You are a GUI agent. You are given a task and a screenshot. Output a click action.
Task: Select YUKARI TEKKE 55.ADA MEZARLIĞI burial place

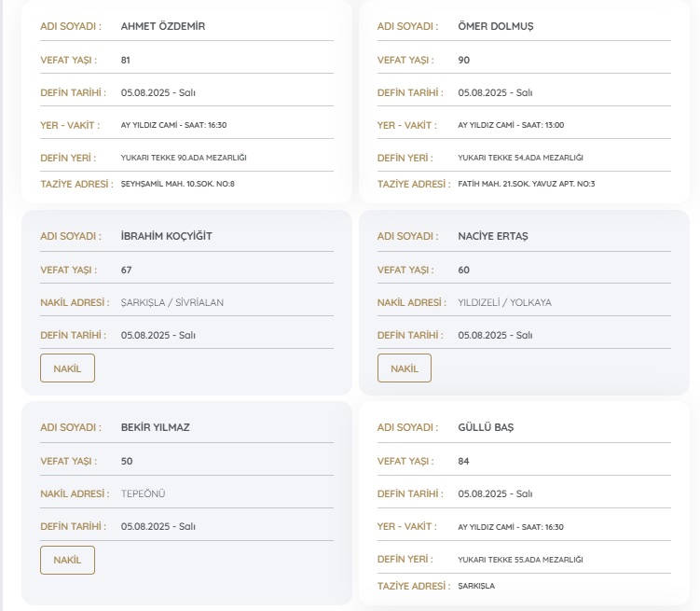(x=521, y=560)
